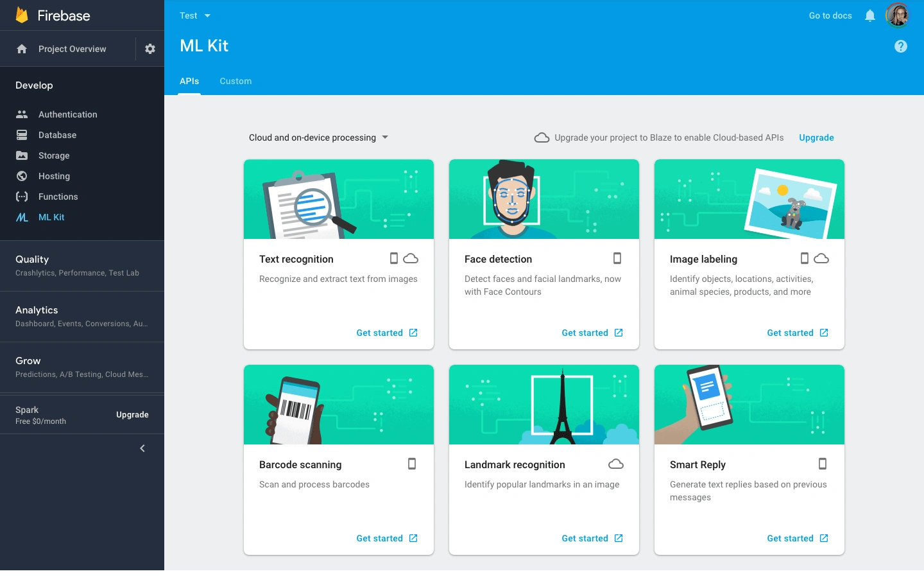Screen dimensions: 924x578
Task: Click the Spark Free $0/month plan label
Action: click(40, 415)
